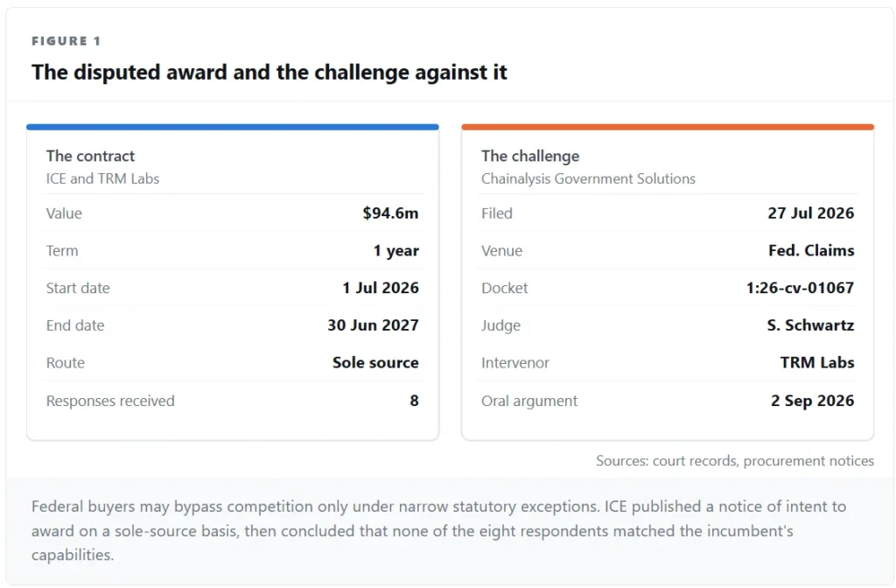Image resolution: width=896 pixels, height=588 pixels.
Task: Select "The challenge" card heading
Action: coord(530,156)
